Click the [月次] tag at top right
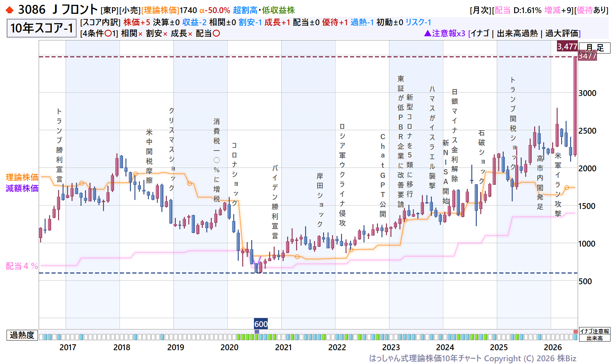This screenshot has height=364, width=615. 481,10
